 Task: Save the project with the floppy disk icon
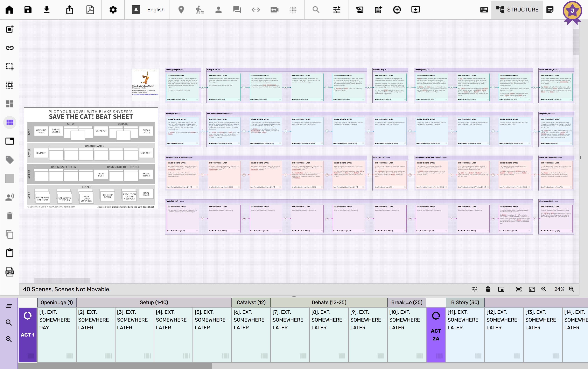click(x=28, y=10)
